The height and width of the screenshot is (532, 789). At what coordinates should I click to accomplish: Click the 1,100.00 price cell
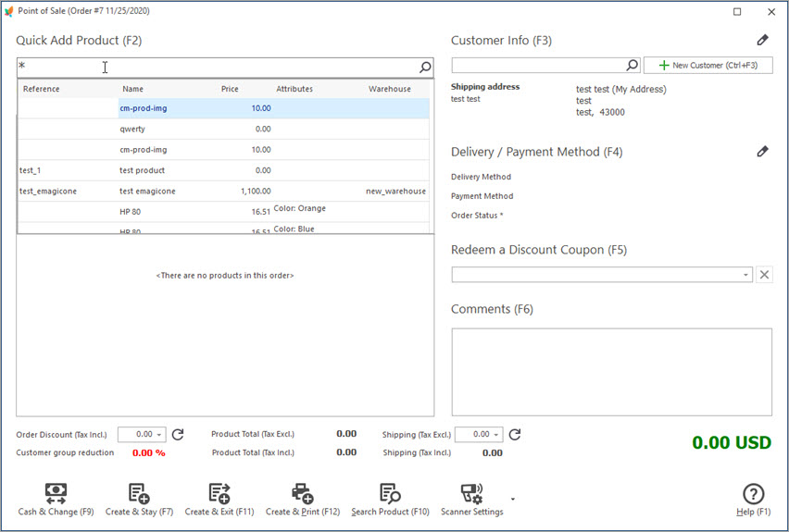pos(256,192)
